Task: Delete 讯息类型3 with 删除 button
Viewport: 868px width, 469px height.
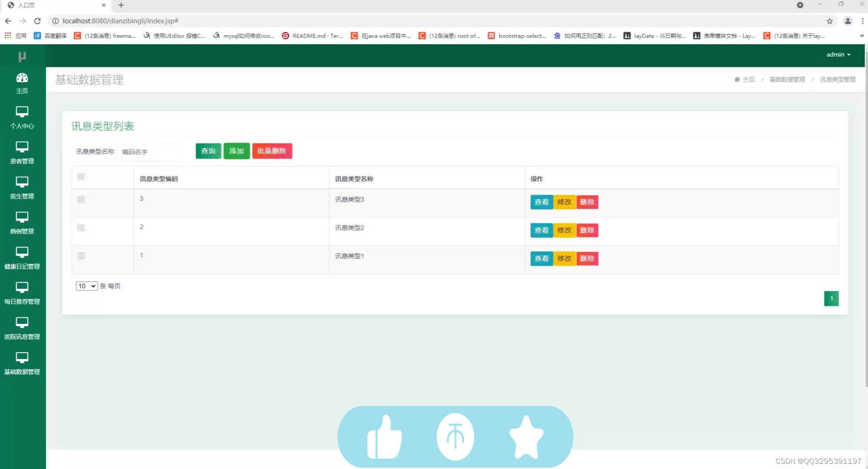Action: [x=587, y=202]
